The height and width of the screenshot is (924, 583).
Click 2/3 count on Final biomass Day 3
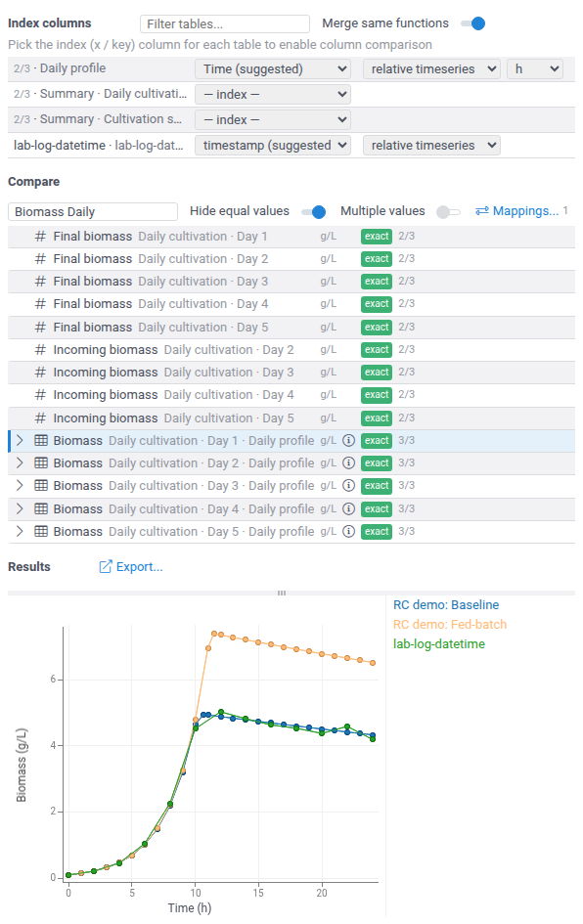coord(406,281)
